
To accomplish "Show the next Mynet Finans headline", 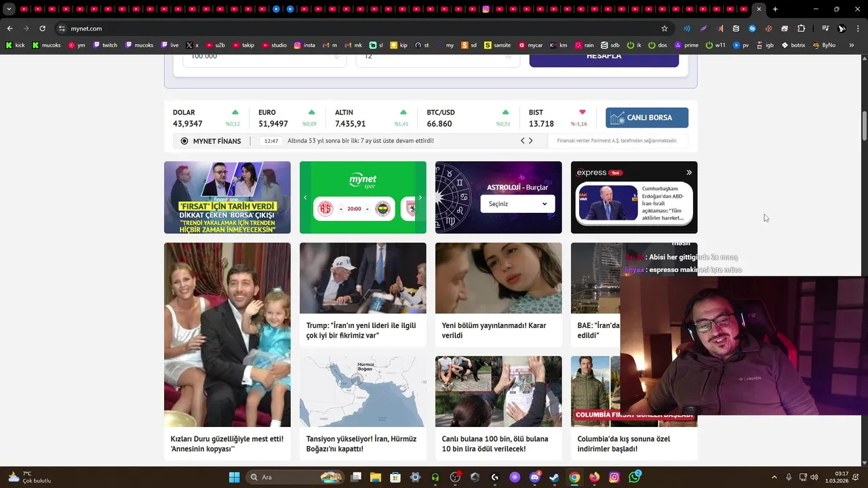I will pyautogui.click(x=530, y=141).
